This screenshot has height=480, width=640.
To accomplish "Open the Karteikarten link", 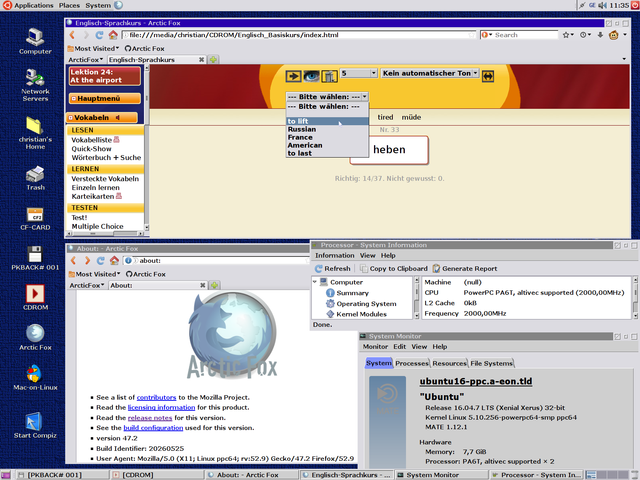I will (93, 196).
